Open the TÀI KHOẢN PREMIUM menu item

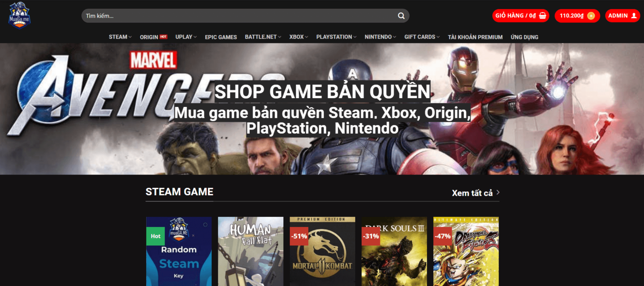click(x=474, y=37)
